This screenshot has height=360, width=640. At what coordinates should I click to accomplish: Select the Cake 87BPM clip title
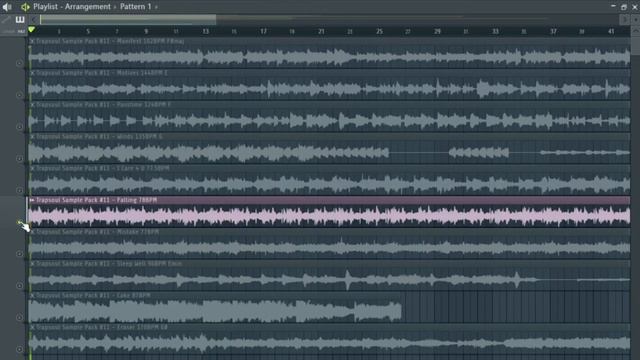click(93, 295)
